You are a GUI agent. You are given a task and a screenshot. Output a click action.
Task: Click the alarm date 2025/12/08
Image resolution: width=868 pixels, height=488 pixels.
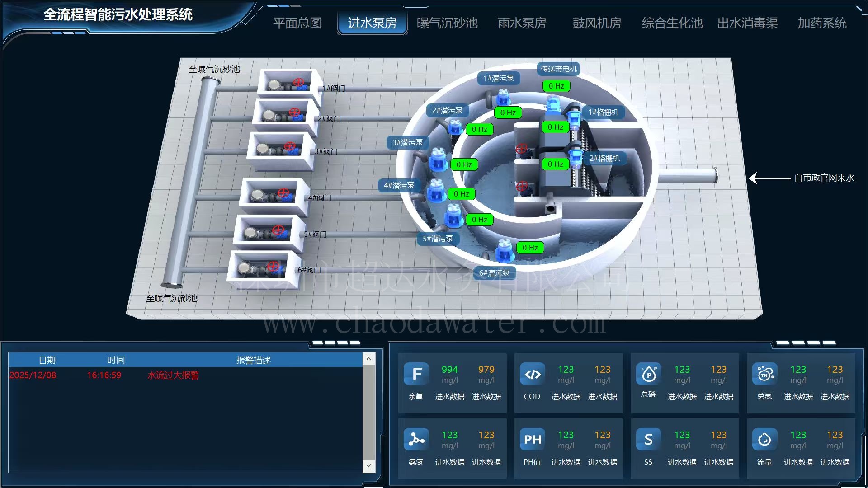[33, 375]
